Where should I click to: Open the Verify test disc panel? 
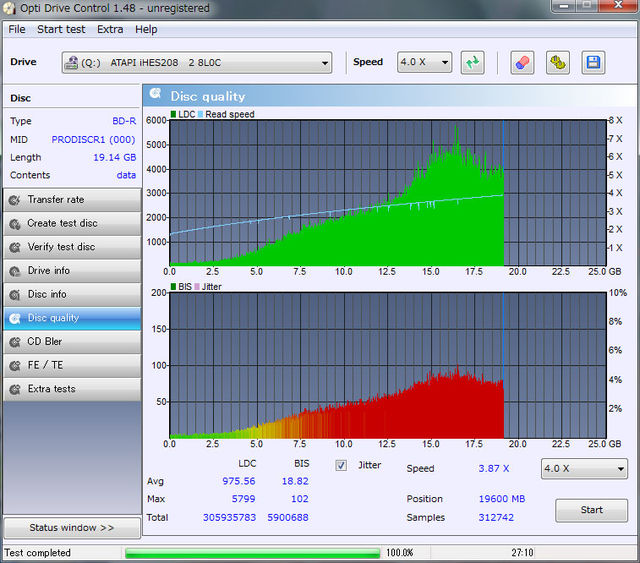(x=72, y=247)
